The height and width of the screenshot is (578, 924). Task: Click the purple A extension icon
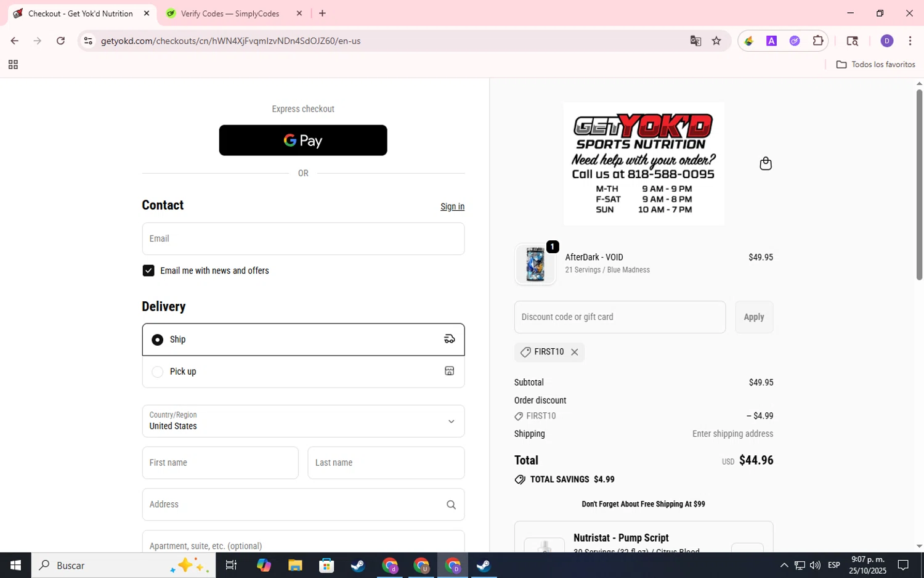click(771, 41)
